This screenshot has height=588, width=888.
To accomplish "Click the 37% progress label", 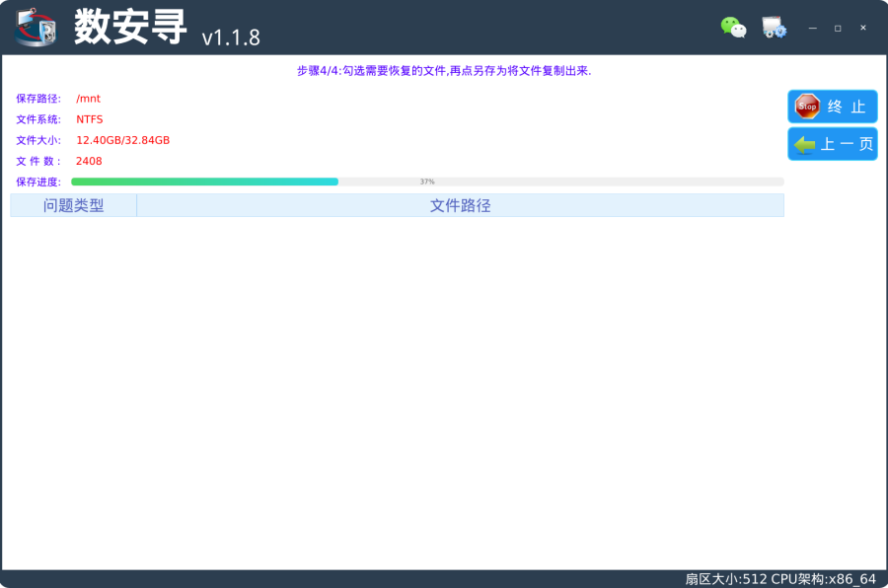I will coord(427,182).
